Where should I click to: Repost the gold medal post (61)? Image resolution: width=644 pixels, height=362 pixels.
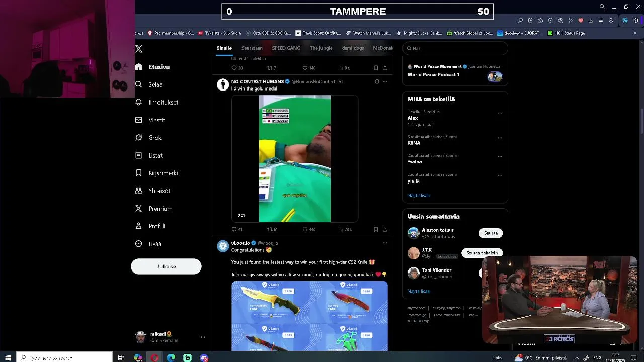click(272, 229)
